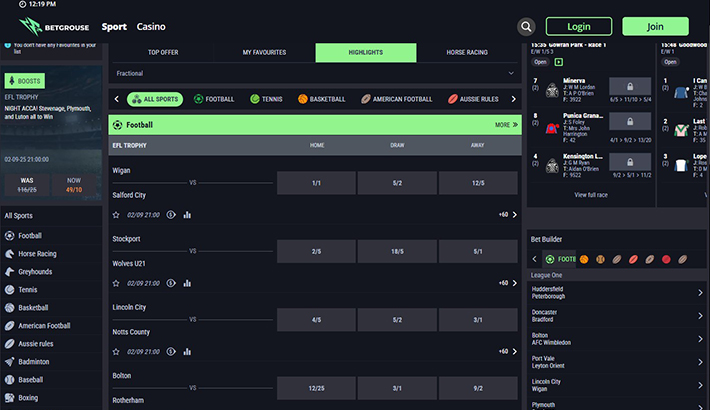
Task: Select 5/2 draw odds for Wigan match
Action: point(397,183)
